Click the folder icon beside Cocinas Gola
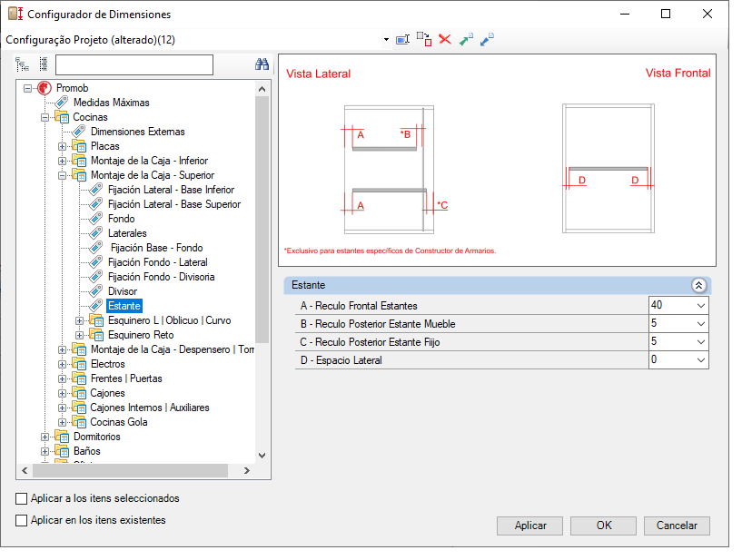742x560 pixels. point(80,422)
